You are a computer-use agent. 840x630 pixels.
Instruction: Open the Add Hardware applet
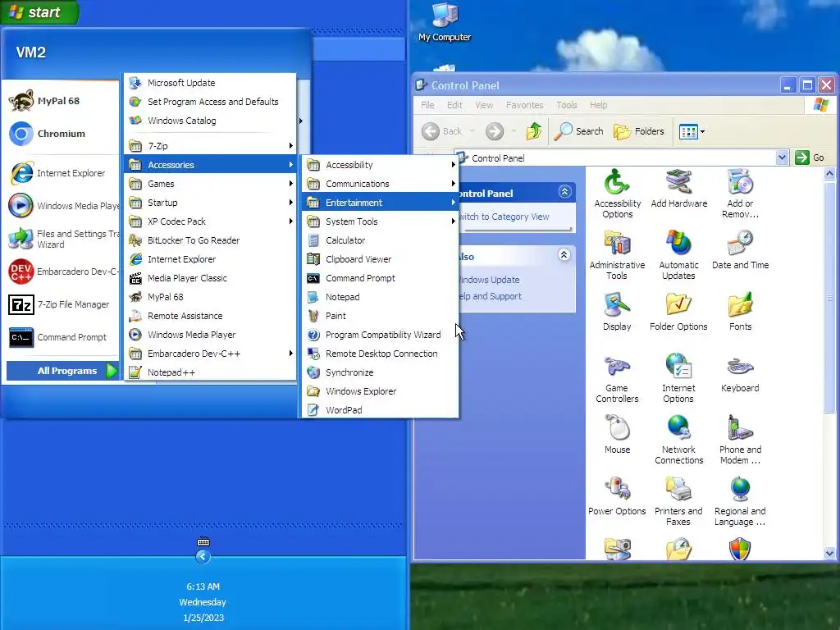click(678, 189)
